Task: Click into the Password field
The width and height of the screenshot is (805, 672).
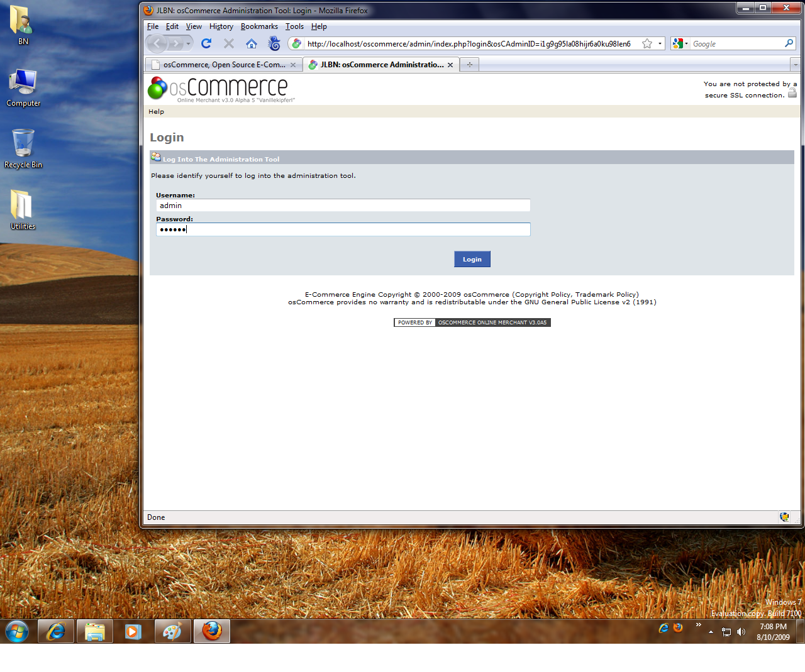Action: [x=343, y=229]
